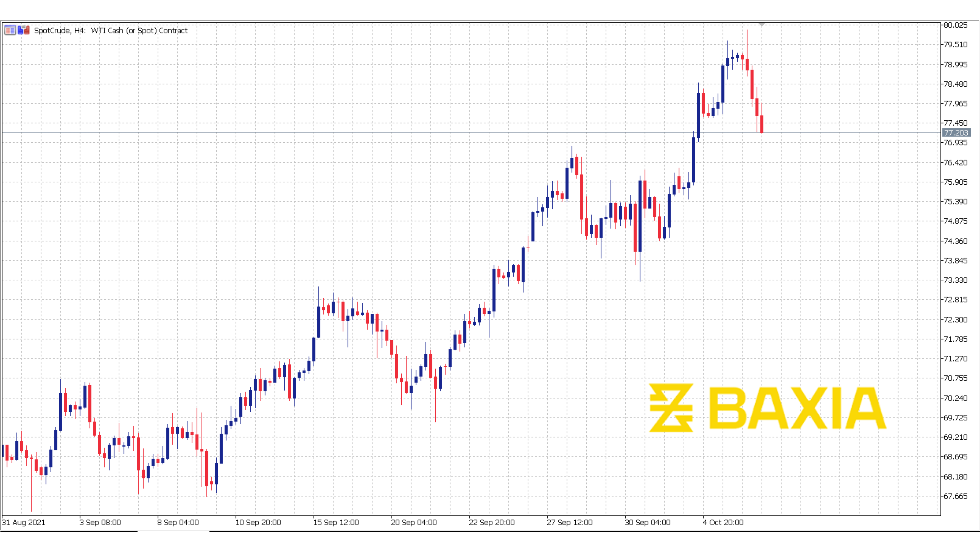Image resolution: width=980 pixels, height=552 pixels.
Task: Click the 75.905 price scale label
Action: click(x=955, y=182)
